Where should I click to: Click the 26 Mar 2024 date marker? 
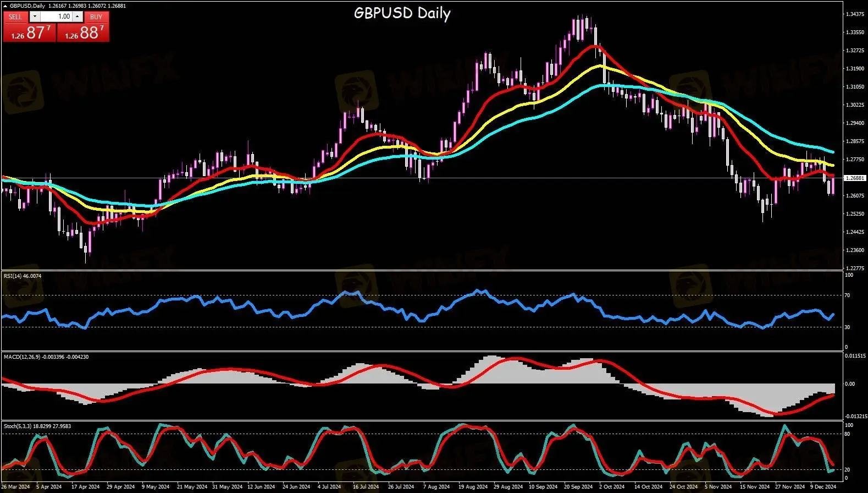coord(15,486)
